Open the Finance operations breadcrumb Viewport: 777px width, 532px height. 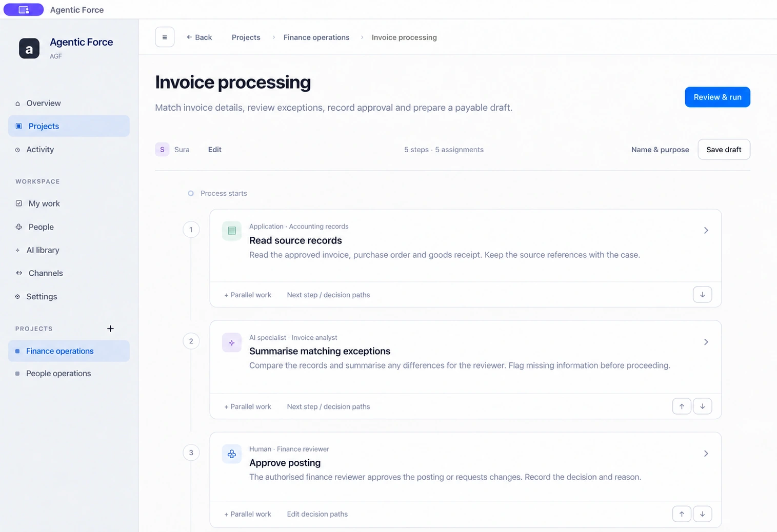point(316,37)
